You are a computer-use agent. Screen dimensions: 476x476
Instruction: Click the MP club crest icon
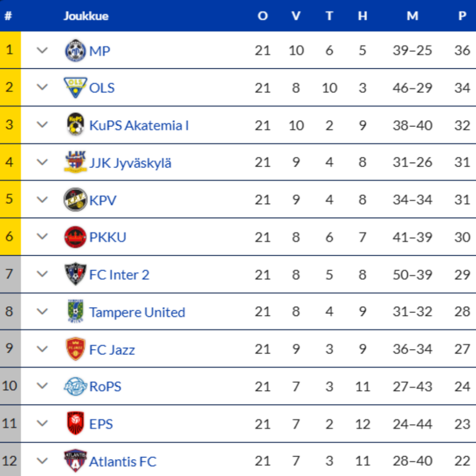coord(75,51)
